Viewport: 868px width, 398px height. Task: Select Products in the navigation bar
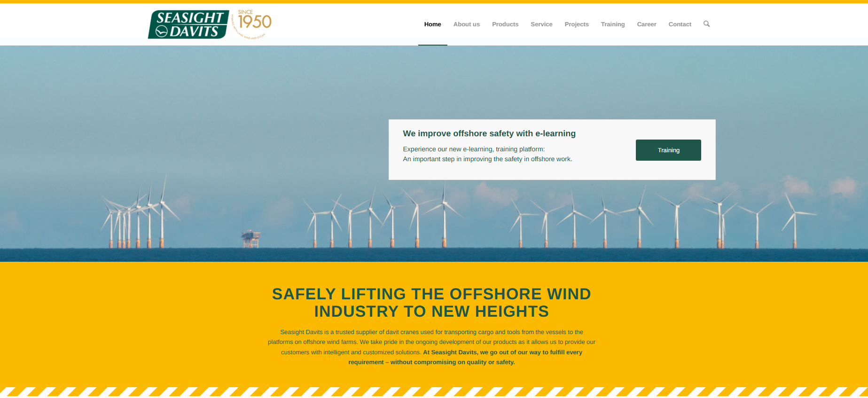[x=505, y=24]
